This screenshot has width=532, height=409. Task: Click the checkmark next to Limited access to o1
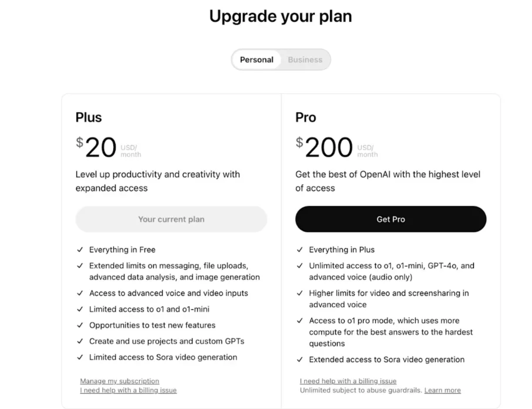pyautogui.click(x=80, y=309)
